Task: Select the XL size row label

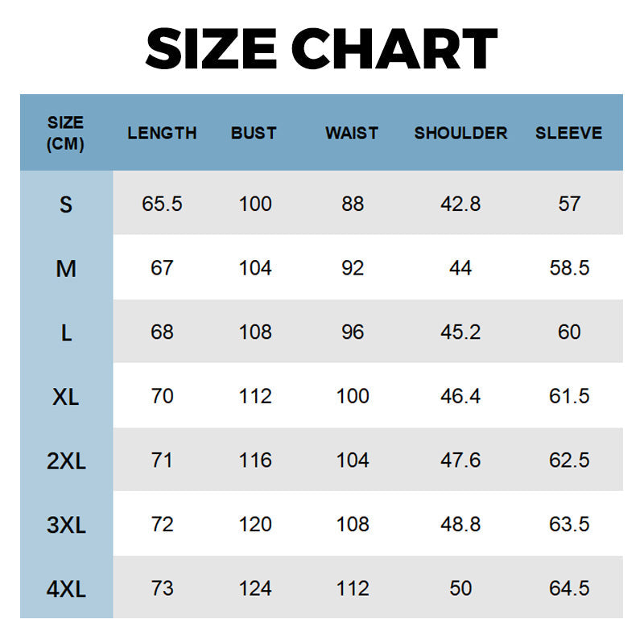Action: [x=66, y=397]
